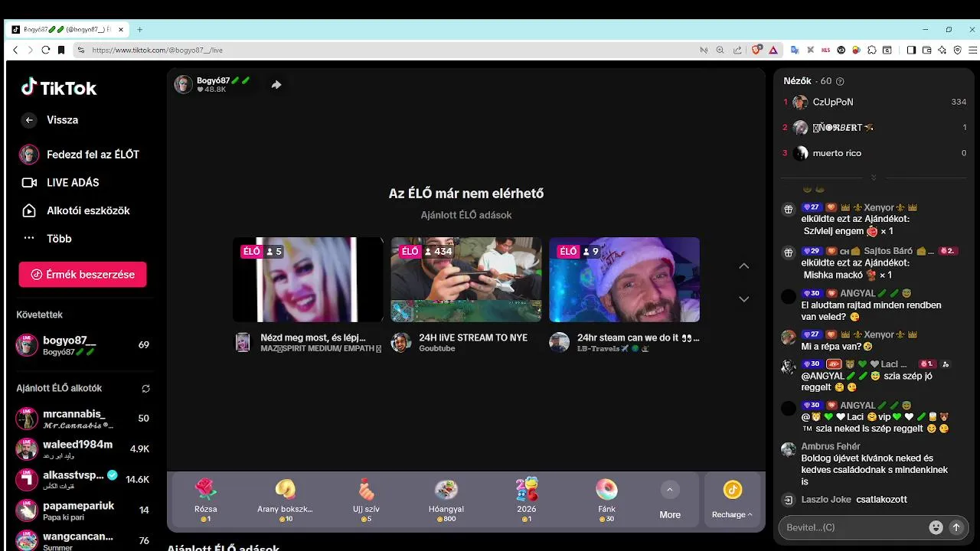The image size is (980, 551).
Task: Click browser back button
Action: click(15, 50)
